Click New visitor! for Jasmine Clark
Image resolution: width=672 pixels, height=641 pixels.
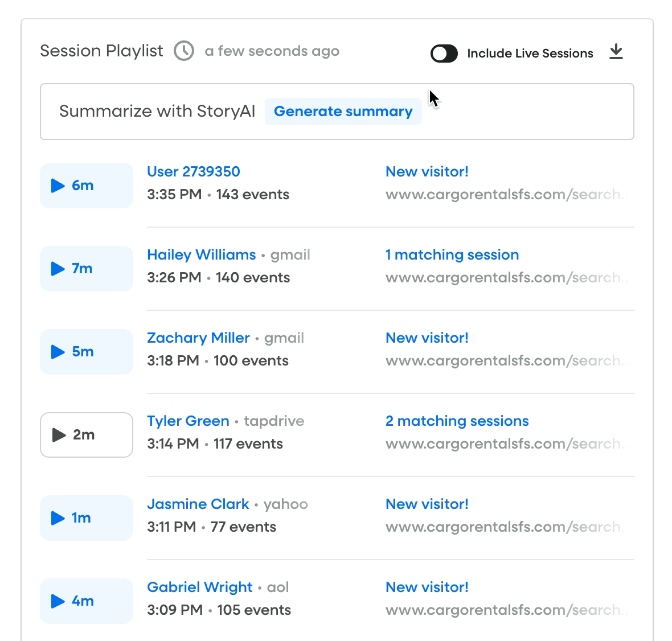(x=427, y=504)
